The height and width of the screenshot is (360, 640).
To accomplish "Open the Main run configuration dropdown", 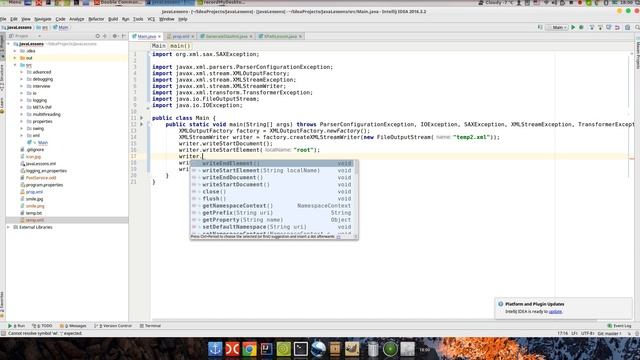I will 558,27.
